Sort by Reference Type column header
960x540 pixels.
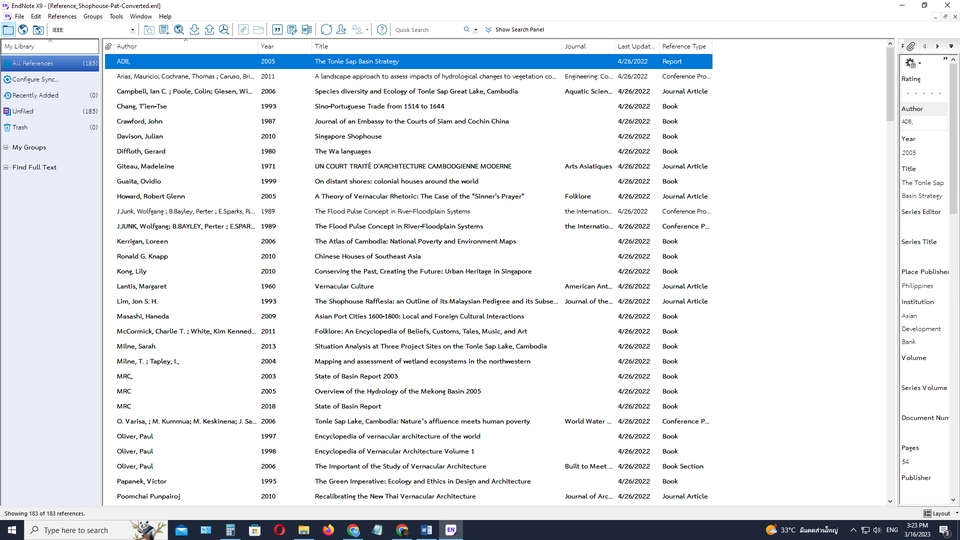685,47
